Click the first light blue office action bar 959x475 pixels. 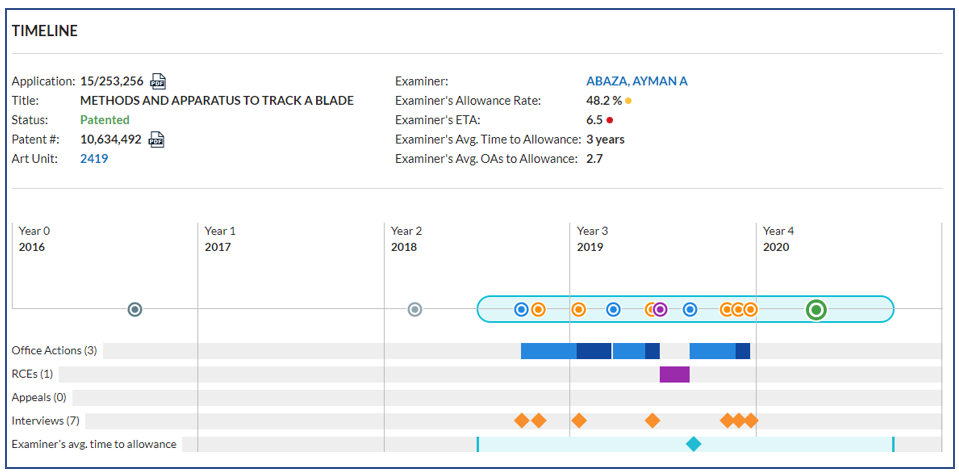549,351
